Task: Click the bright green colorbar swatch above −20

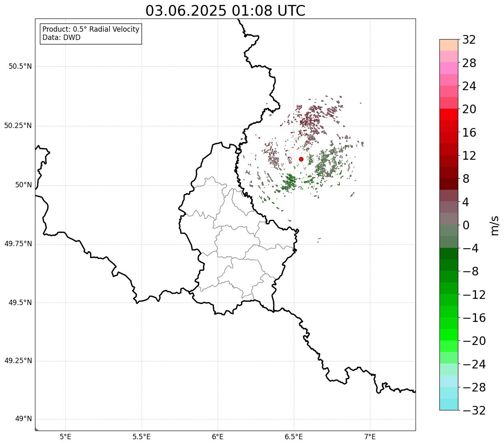Action: coord(449,335)
